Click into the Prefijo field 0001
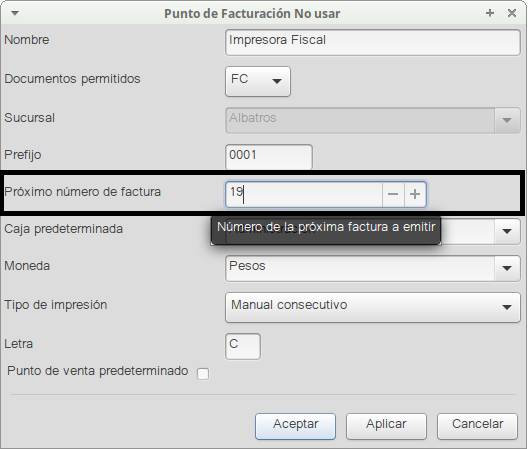 pos(269,157)
